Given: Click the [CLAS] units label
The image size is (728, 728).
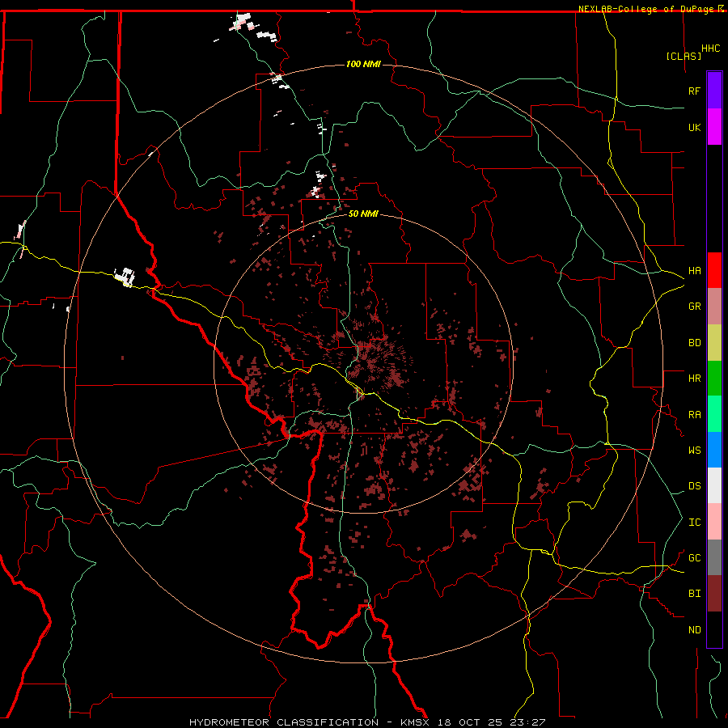Looking at the screenshot, I should (x=684, y=56).
